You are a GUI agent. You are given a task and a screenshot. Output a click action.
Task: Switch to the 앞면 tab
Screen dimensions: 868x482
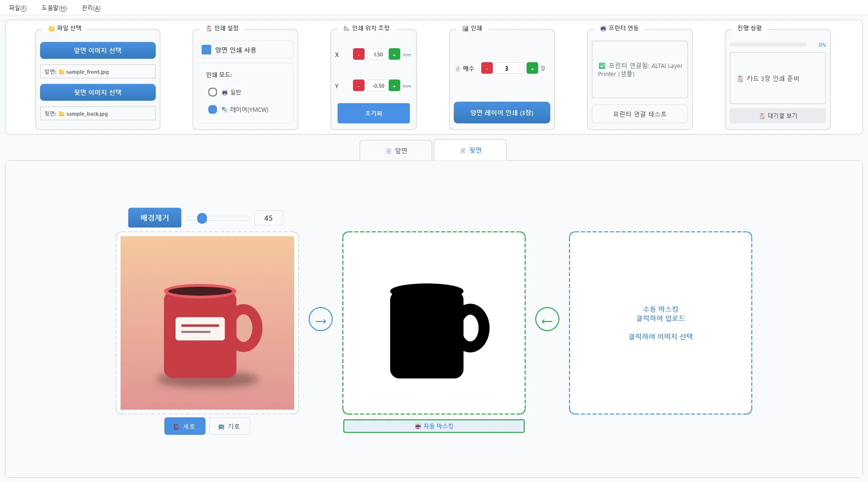click(396, 151)
